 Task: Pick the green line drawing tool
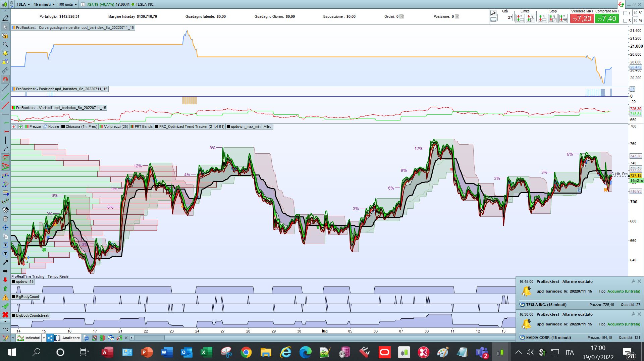pyautogui.click(x=5, y=97)
